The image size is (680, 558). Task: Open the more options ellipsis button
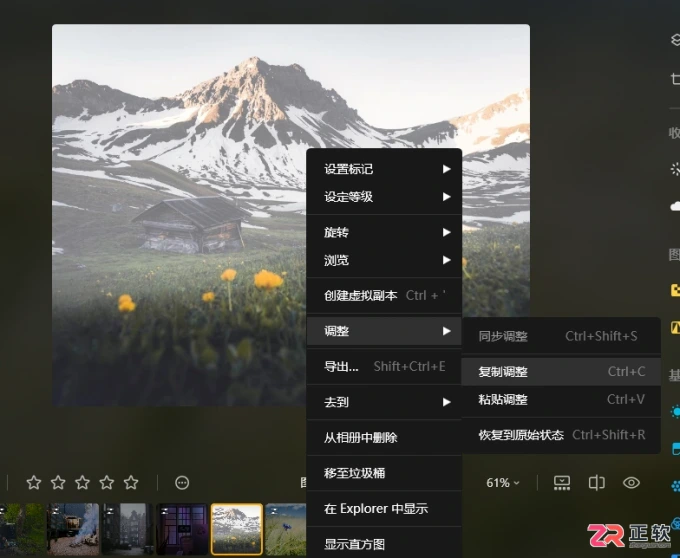(182, 483)
